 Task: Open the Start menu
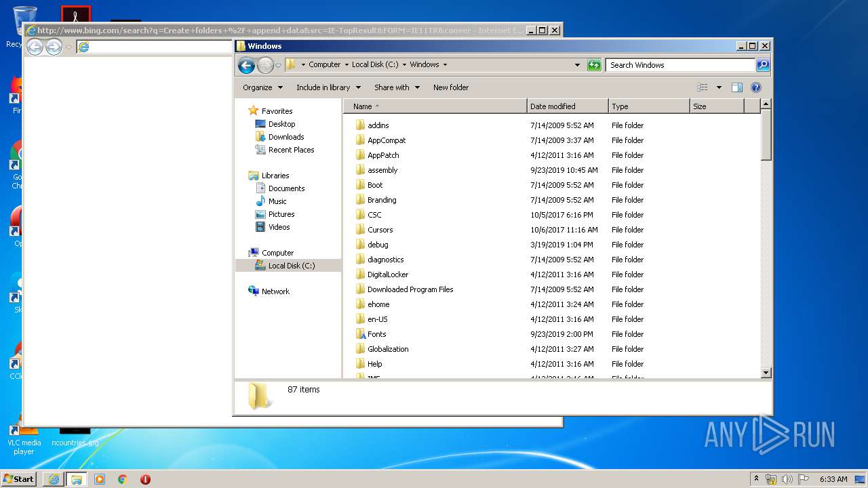[x=18, y=479]
